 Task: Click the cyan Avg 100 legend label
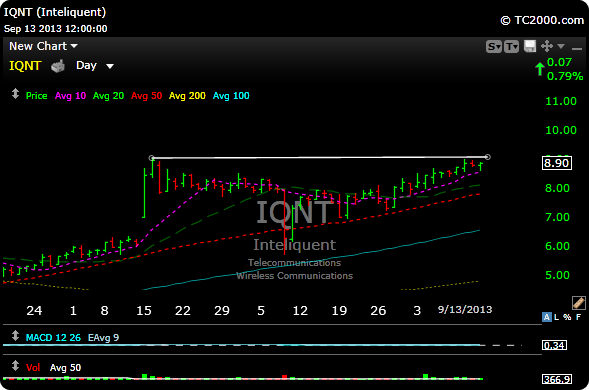(231, 96)
